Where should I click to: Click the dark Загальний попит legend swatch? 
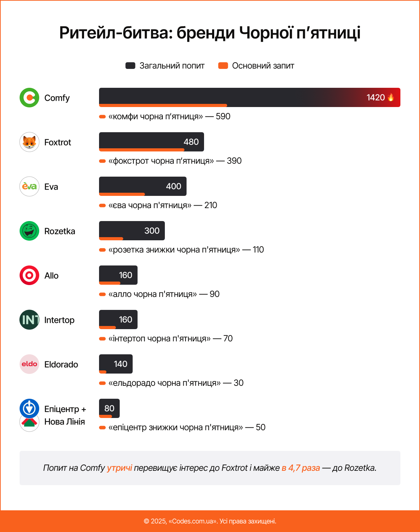pos(130,66)
